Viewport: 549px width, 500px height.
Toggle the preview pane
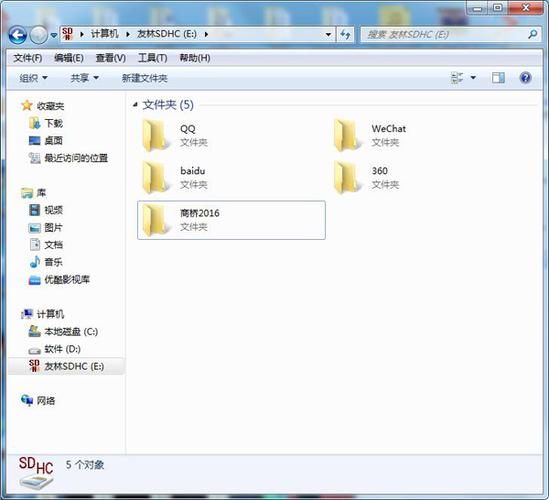[498, 77]
